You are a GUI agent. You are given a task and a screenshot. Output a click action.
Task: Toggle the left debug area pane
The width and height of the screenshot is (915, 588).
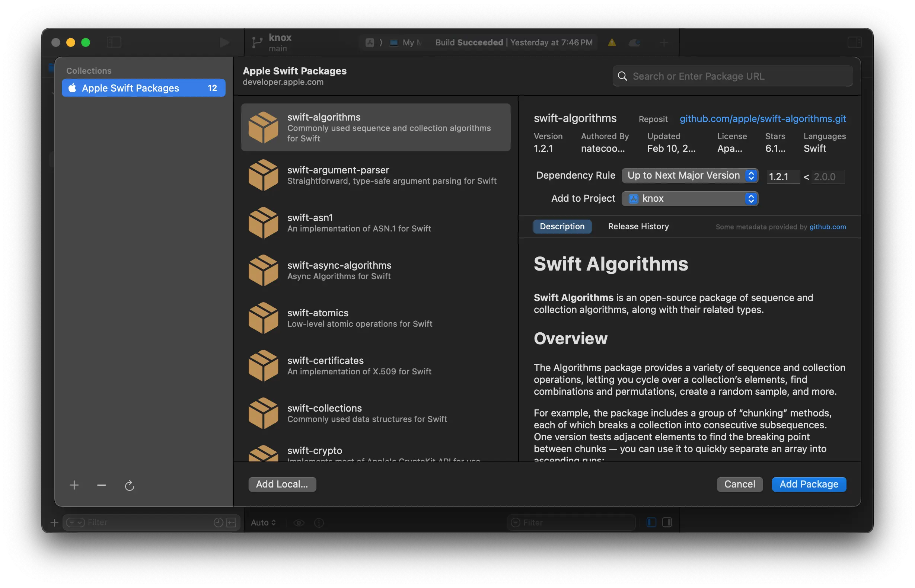tap(651, 523)
